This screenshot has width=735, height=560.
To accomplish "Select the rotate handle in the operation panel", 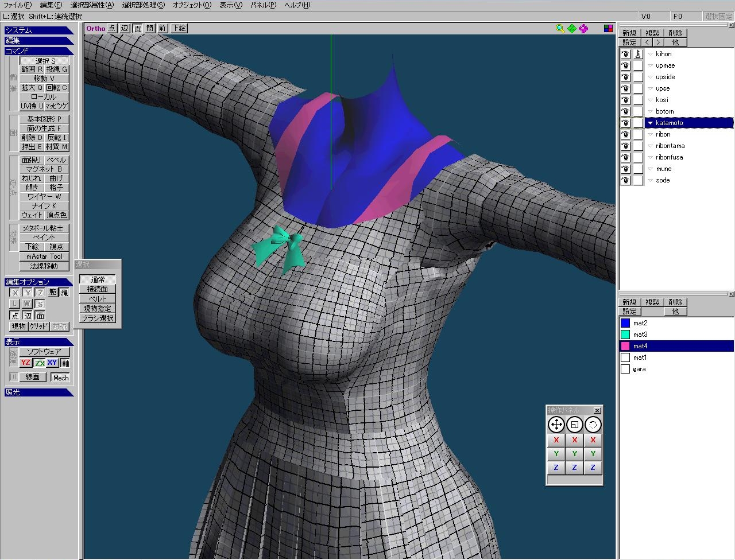I will (x=593, y=425).
